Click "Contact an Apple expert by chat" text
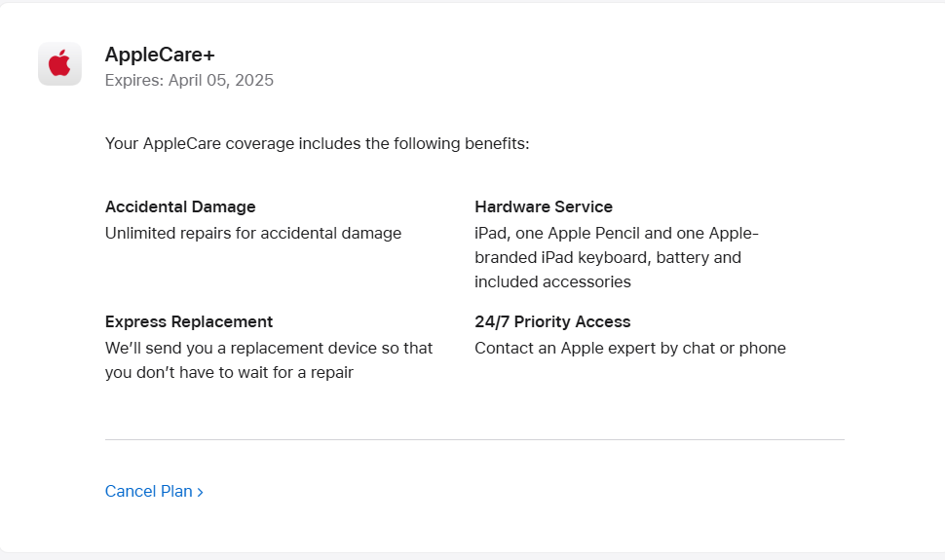The width and height of the screenshot is (945, 560). [x=604, y=348]
